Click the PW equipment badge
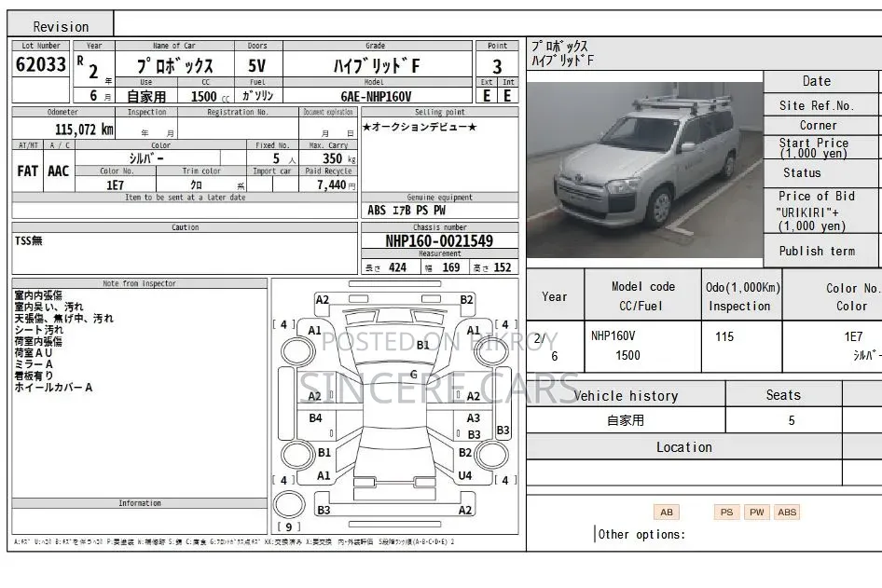 click(x=757, y=513)
